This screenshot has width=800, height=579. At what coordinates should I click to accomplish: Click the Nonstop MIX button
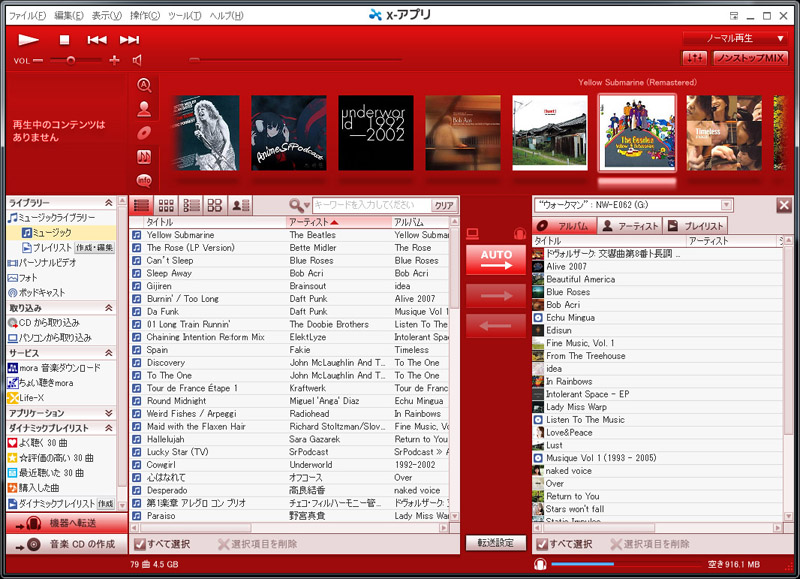point(750,58)
